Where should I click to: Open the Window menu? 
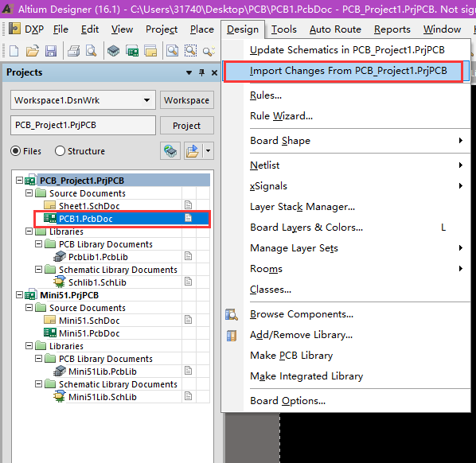[442, 29]
